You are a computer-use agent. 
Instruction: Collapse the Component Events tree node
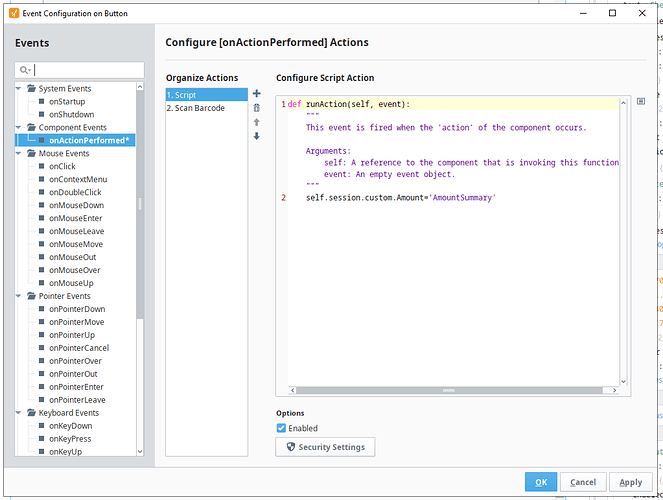[x=19, y=127]
